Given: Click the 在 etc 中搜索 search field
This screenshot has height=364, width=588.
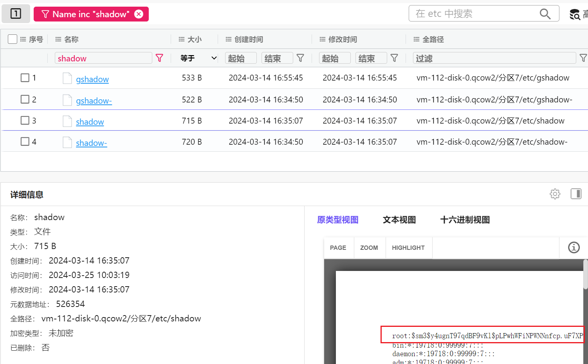Looking at the screenshot, I should click(474, 14).
